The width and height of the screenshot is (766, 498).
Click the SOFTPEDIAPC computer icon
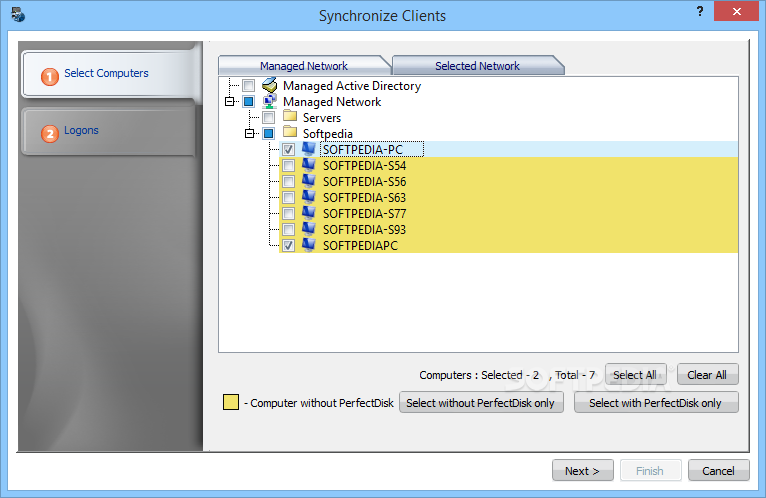pos(309,245)
